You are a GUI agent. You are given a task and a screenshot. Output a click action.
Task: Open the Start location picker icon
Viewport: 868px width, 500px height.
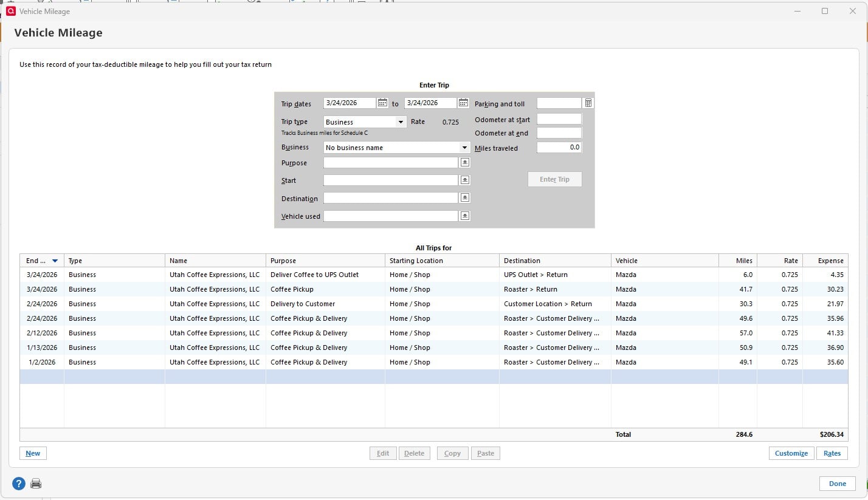coord(464,180)
